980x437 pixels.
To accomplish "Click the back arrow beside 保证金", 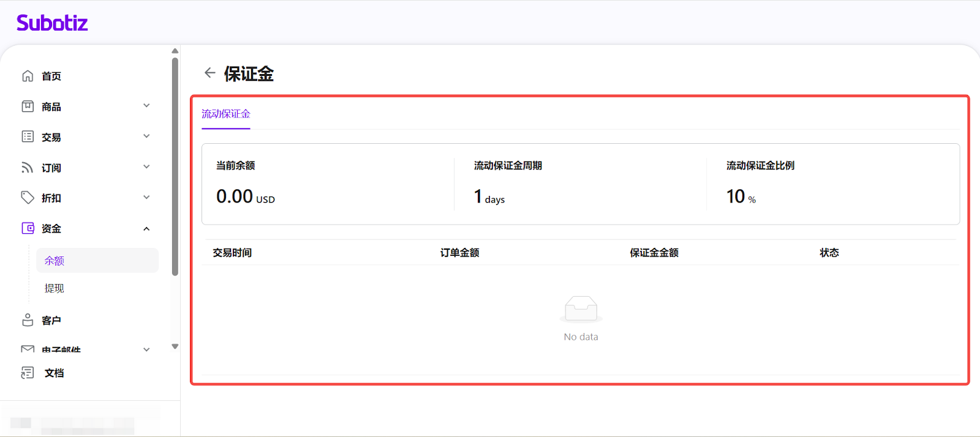I will click(x=209, y=73).
